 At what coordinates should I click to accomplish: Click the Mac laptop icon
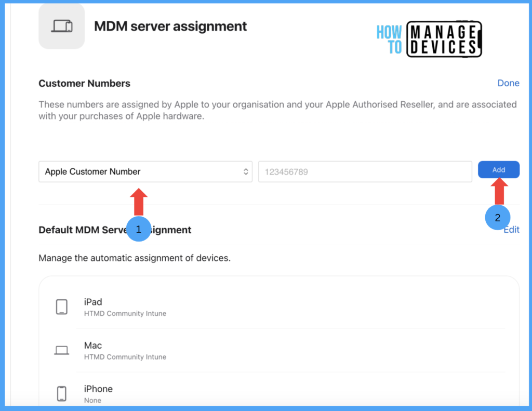pyautogui.click(x=61, y=350)
